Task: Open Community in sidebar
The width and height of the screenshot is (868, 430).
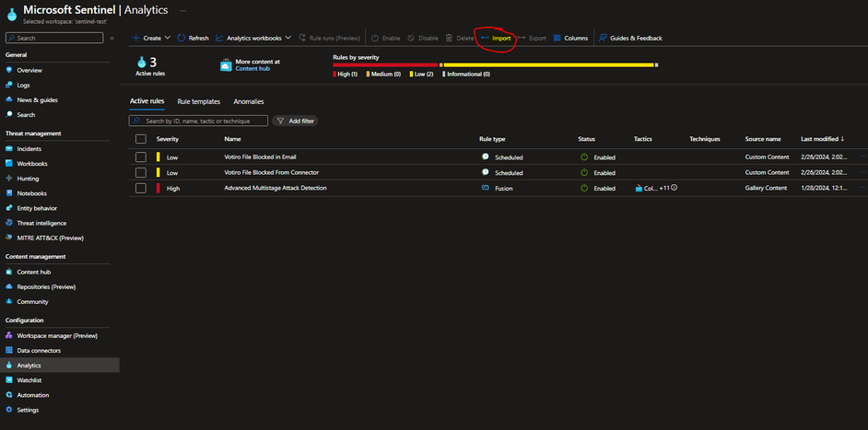Action: (32, 302)
